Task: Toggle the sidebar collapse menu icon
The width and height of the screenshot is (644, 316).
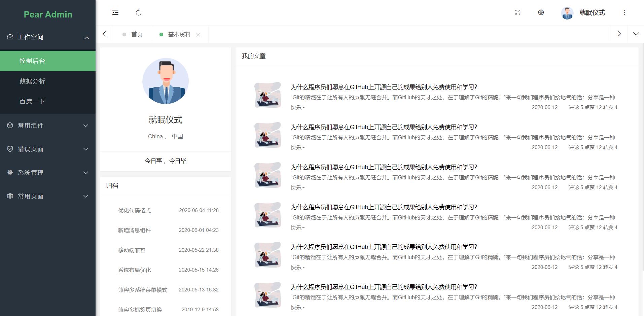Action: (115, 13)
